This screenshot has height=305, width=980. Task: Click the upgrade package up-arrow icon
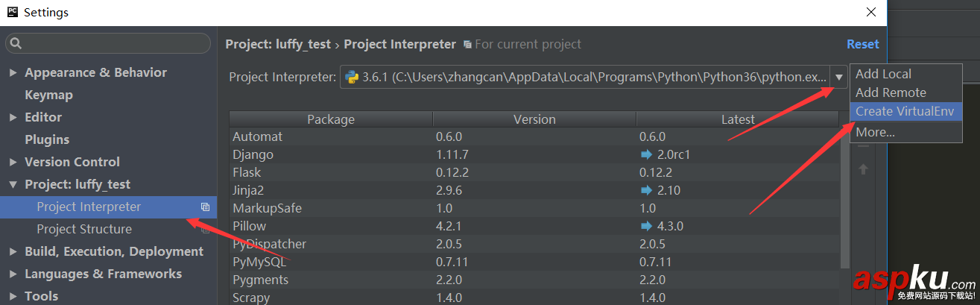[863, 169]
